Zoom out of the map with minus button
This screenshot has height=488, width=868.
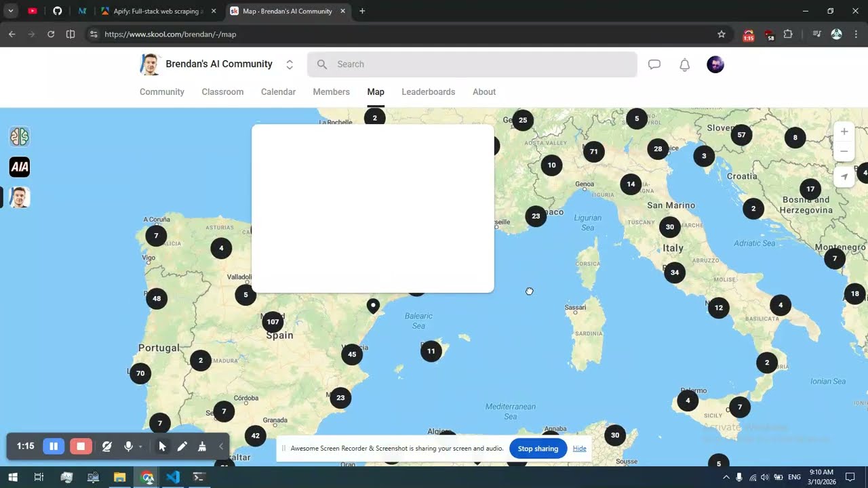(844, 151)
